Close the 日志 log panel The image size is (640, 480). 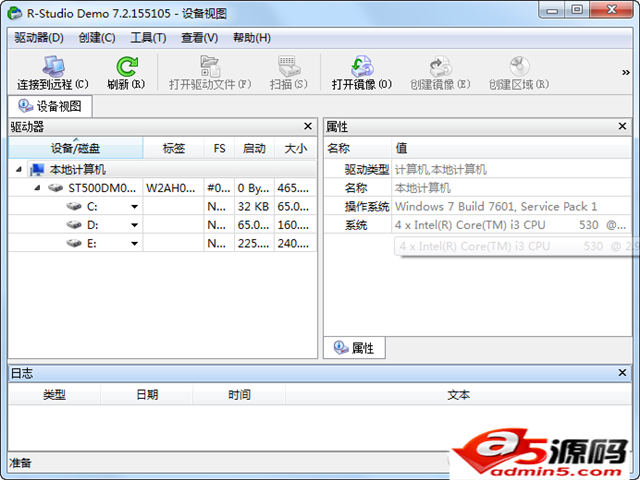point(622,373)
